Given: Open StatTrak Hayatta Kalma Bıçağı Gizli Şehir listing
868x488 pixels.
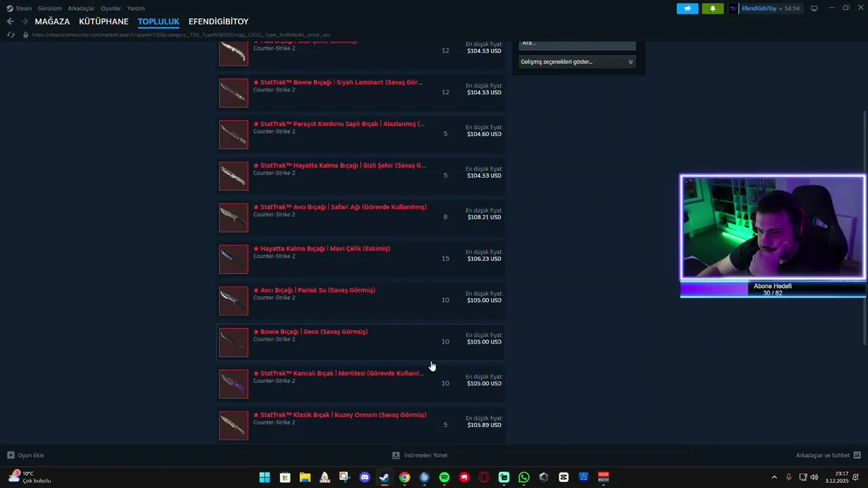Looking at the screenshot, I should 361,175.
